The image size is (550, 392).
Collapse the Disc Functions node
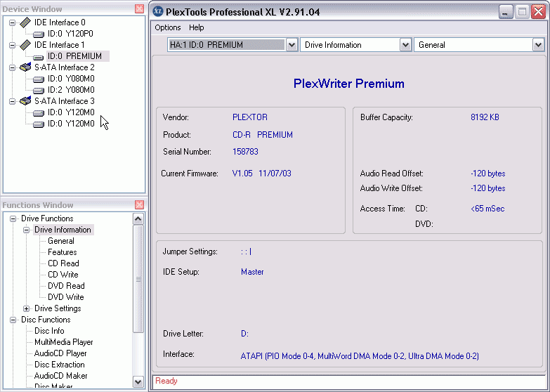click(13, 320)
